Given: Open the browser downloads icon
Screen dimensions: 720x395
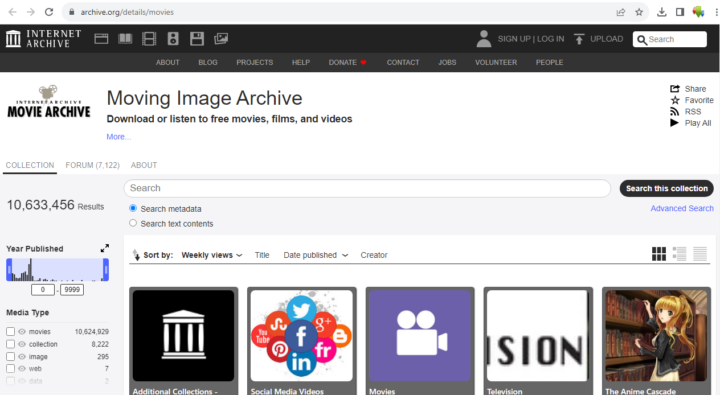Looking at the screenshot, I should (x=661, y=12).
